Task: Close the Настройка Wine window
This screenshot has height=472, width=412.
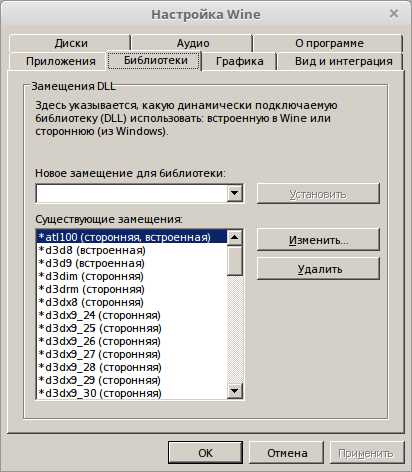Action: pos(394,14)
